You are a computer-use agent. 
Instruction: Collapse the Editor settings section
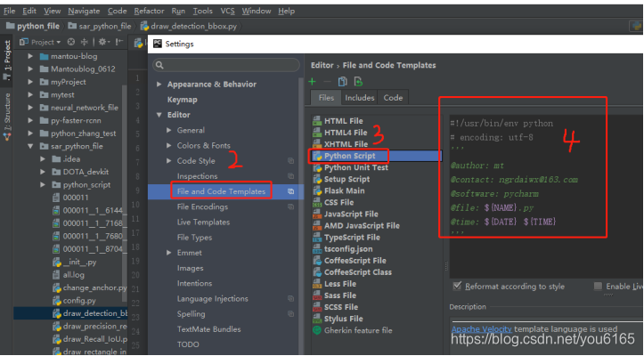[x=159, y=115]
